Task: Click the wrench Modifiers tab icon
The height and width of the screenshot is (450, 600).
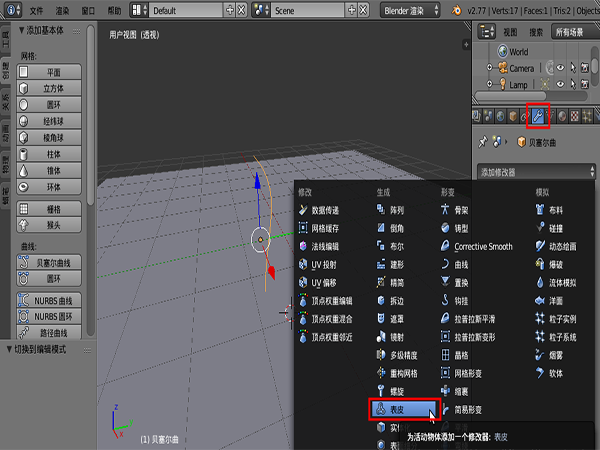Action: point(539,116)
